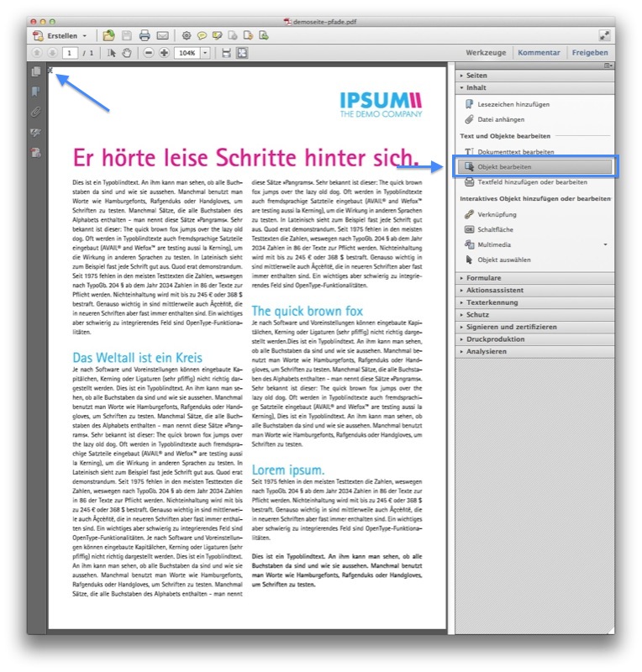The width and height of the screenshot is (642, 672).
Task: Click heading 'Das Weltall ist ein Kreis'
Action: tap(137, 358)
